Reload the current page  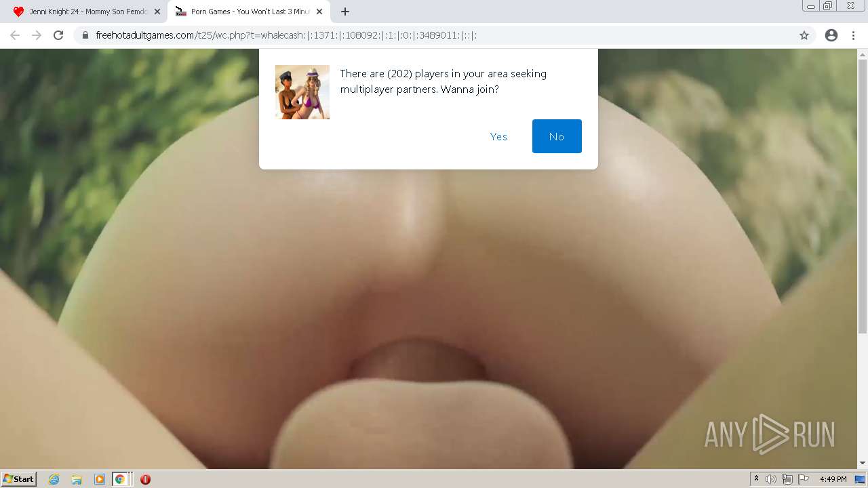tap(58, 35)
